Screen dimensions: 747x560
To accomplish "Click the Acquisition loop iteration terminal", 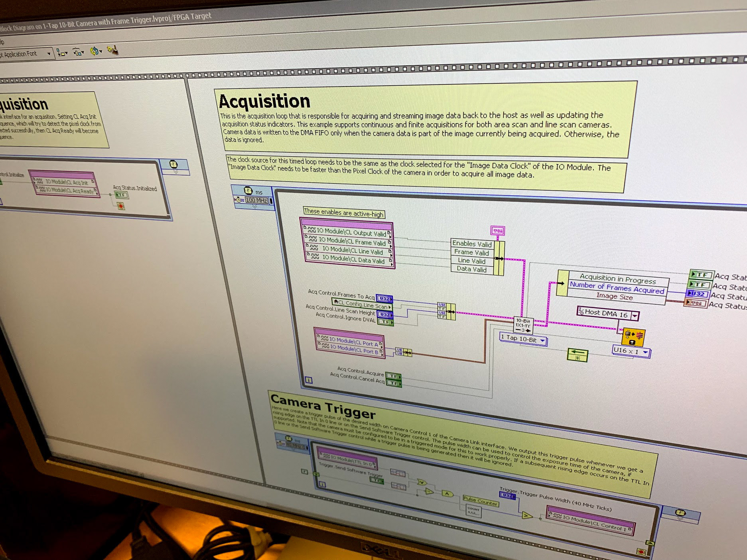I will 308,380.
